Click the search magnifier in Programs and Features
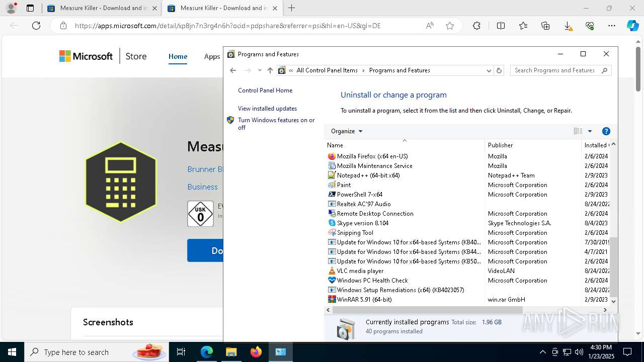644x362 pixels. tap(604, 70)
